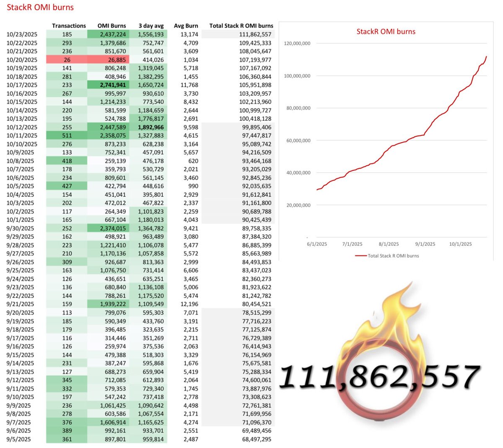Select the transactions cell showing 418
Image resolution: width=503 pixels, height=448 pixels.
(67, 161)
